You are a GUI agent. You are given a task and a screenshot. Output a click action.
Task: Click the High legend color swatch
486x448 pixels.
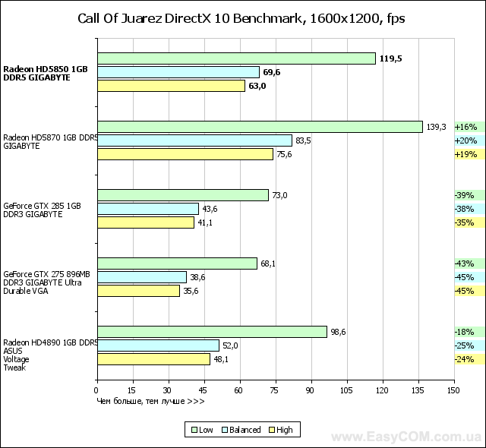pos(272,430)
